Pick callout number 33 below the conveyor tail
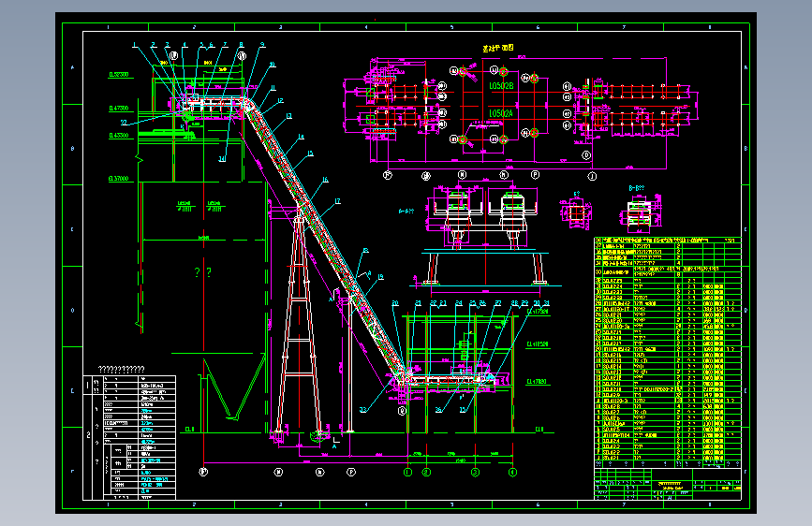This screenshot has height=526, width=812. [x=363, y=410]
